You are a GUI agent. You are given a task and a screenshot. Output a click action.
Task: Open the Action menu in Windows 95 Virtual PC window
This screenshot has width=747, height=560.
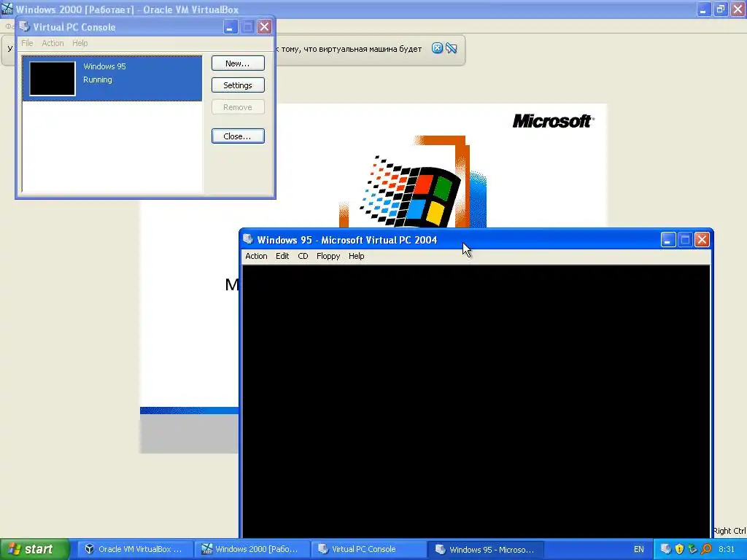pos(256,256)
